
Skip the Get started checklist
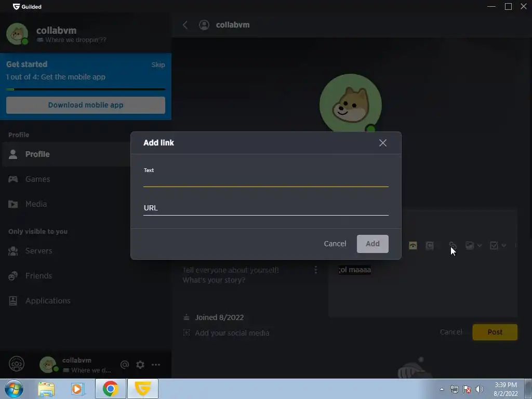point(158,65)
